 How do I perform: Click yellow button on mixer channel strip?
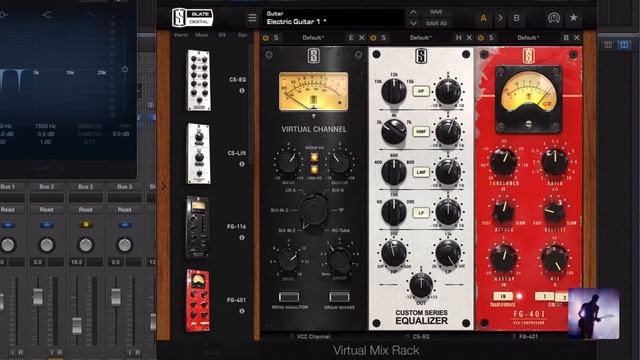(x=86, y=224)
